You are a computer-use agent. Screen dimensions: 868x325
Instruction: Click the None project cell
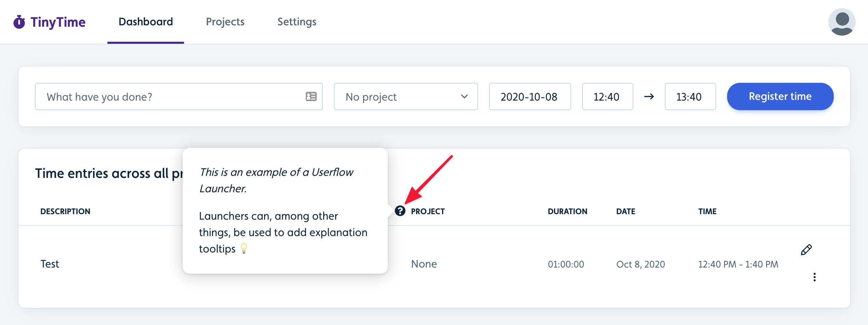tap(424, 264)
